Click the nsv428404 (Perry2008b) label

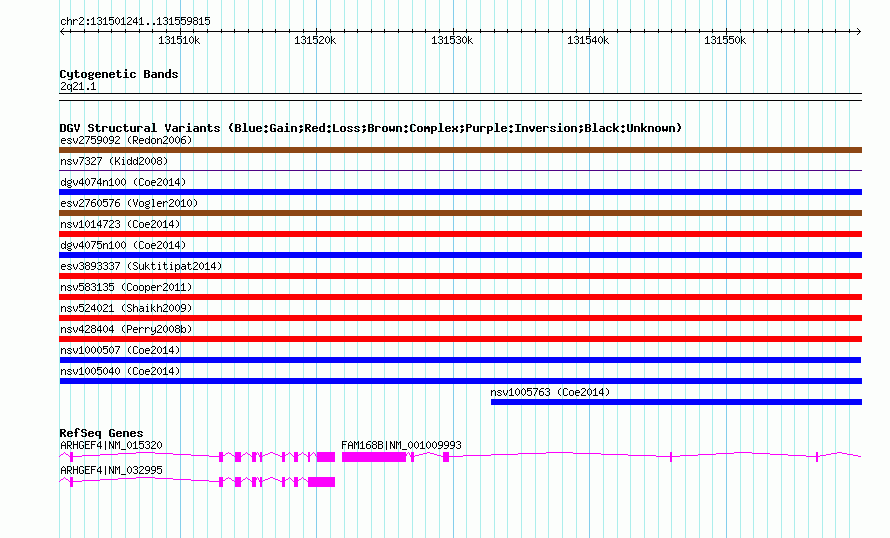tap(126, 329)
